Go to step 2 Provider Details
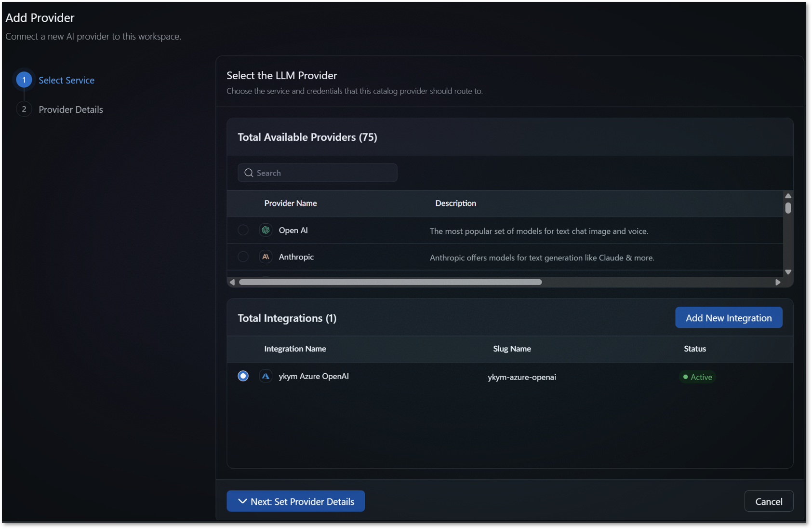812x529 pixels. 60,109
